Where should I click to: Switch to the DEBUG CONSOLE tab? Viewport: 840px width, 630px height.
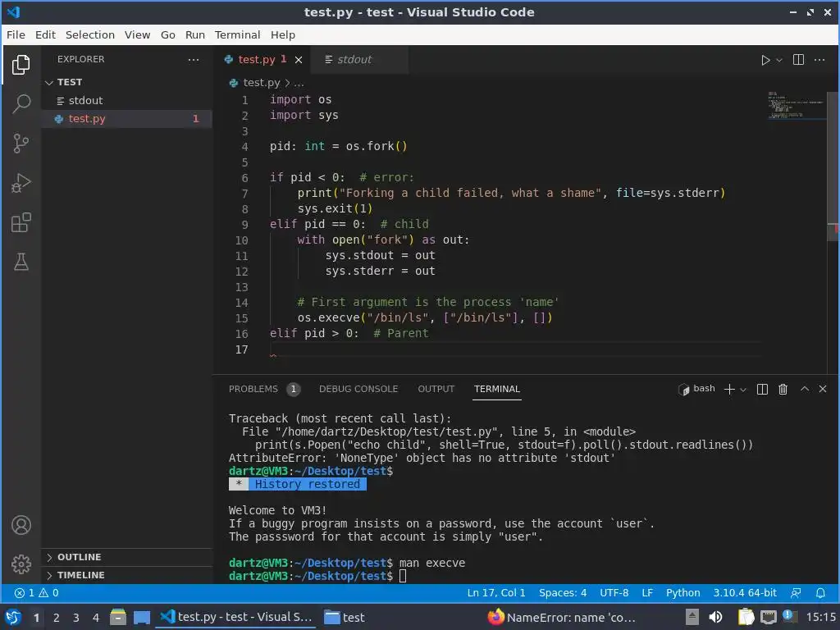[x=358, y=389]
